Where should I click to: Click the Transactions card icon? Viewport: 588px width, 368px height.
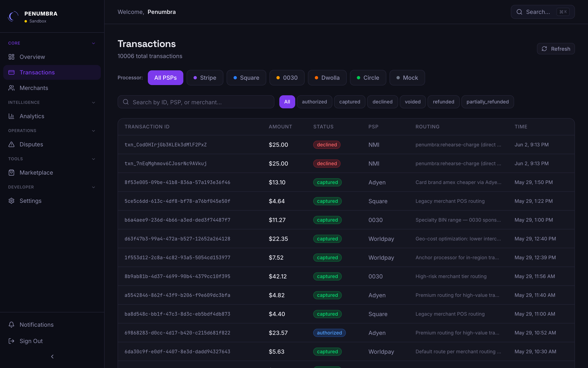click(11, 72)
